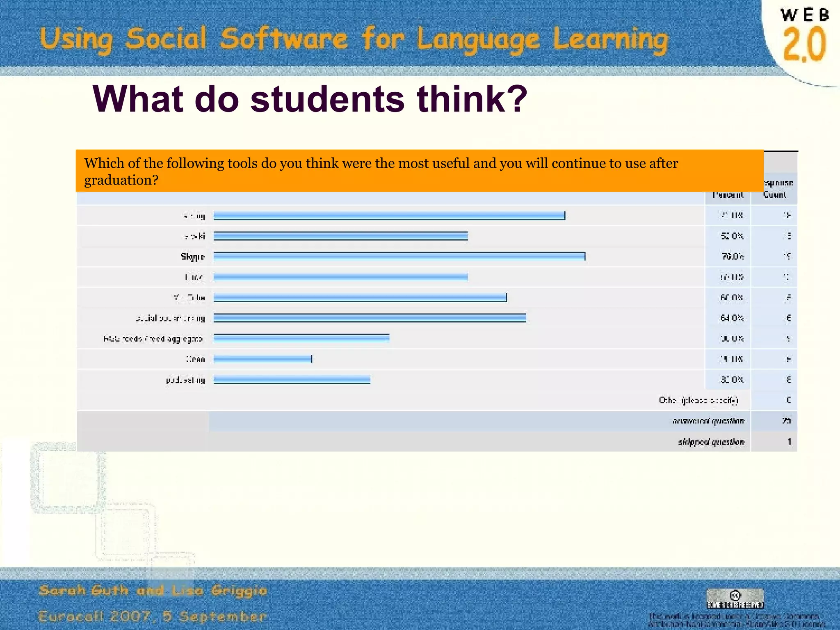Click the Skype response bar
Image resolution: width=840 pixels, height=630 pixels.
[399, 256]
